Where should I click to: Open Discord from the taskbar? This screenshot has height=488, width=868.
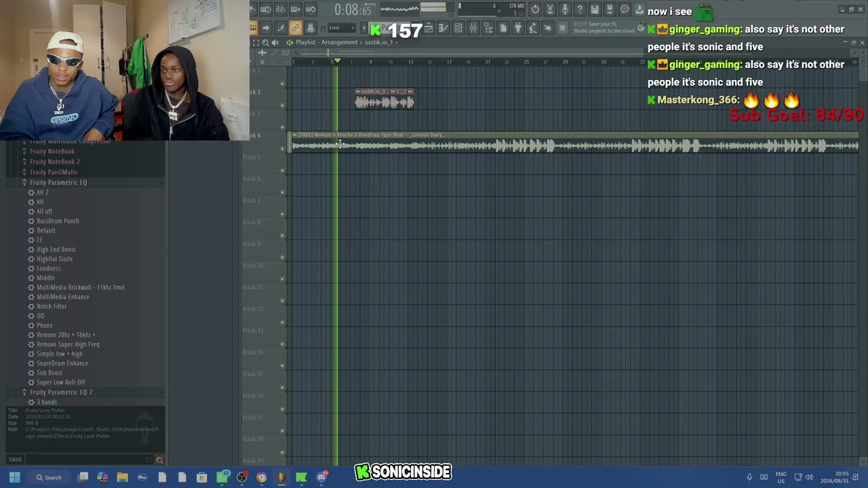click(x=321, y=477)
